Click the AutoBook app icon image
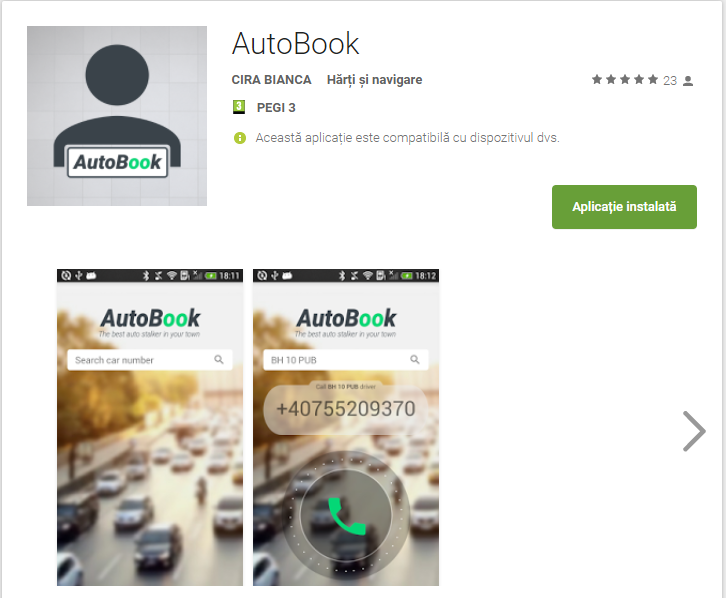Image resolution: width=726 pixels, height=598 pixels. click(x=117, y=116)
